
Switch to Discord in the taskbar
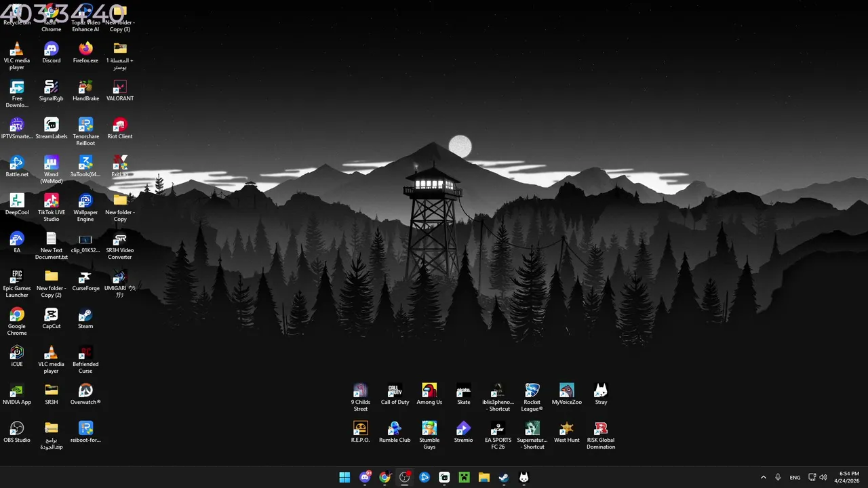(365, 477)
